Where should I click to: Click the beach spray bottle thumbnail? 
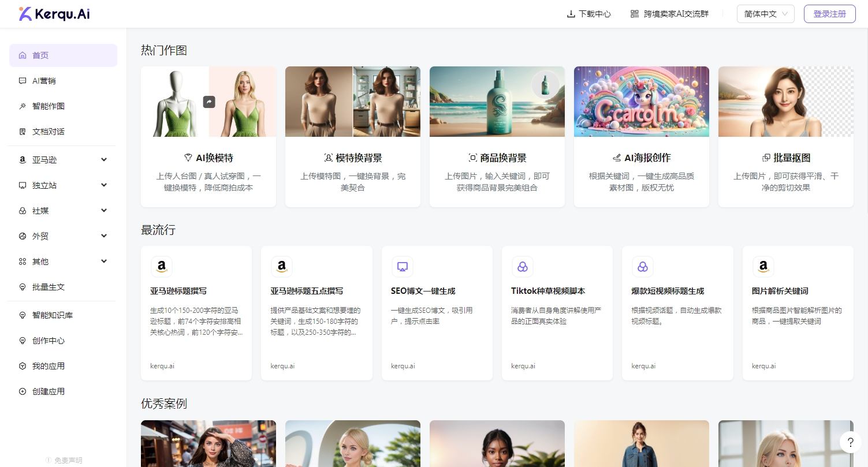pos(497,102)
